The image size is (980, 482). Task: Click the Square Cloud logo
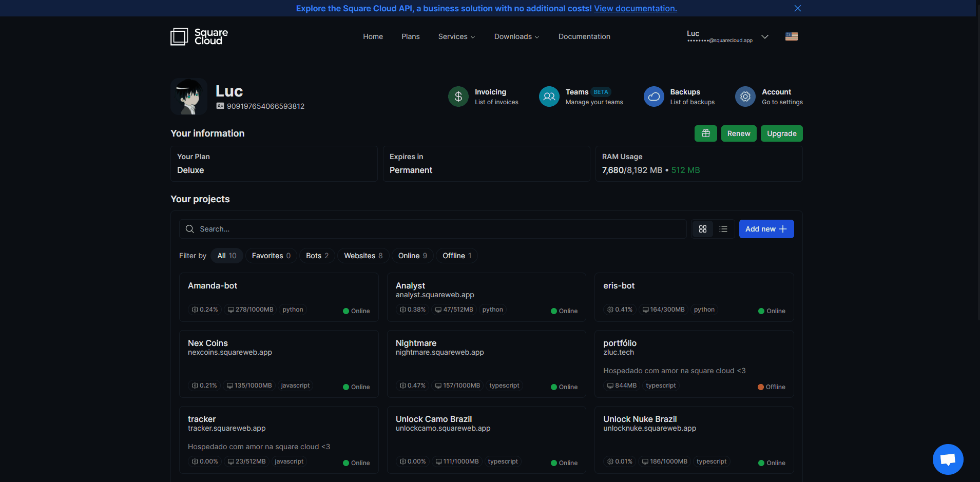click(x=199, y=36)
